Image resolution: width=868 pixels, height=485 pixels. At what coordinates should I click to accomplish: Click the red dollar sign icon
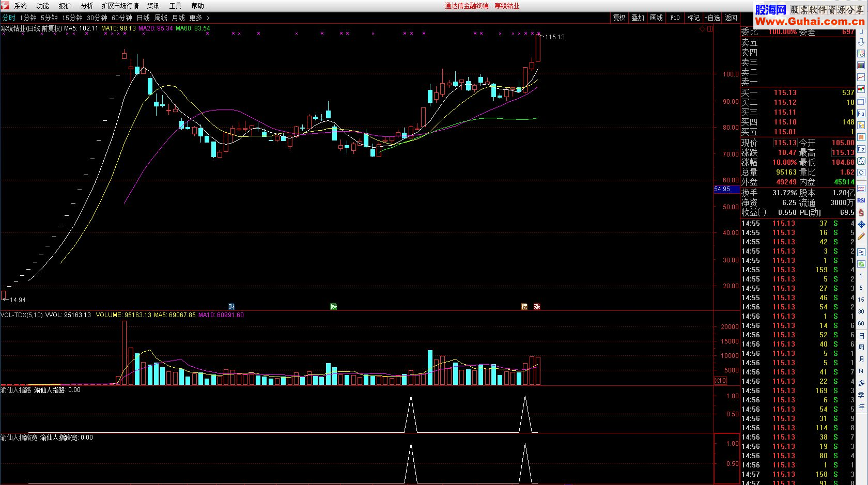coord(861,212)
